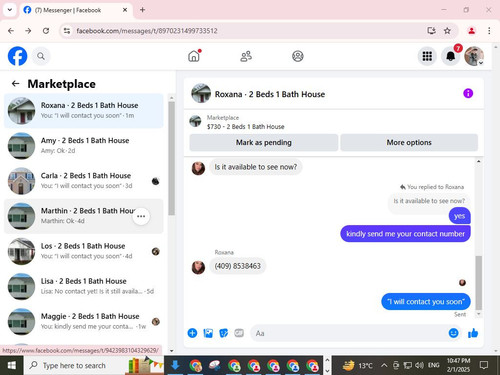Show hidden system tray icons

click(x=384, y=365)
